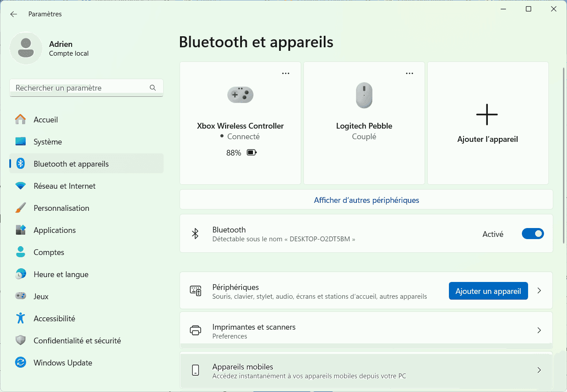567x392 pixels.
Task: Open the Applications section
Action: 86,230
